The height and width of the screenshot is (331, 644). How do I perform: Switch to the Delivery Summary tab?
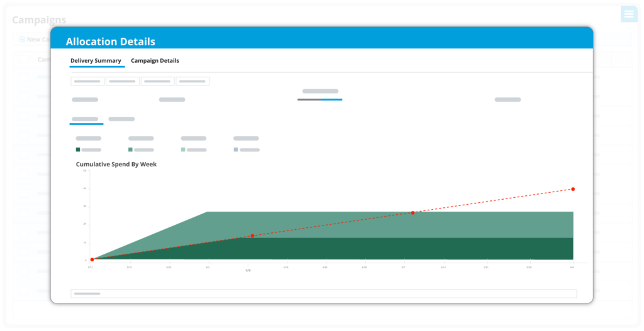point(96,61)
